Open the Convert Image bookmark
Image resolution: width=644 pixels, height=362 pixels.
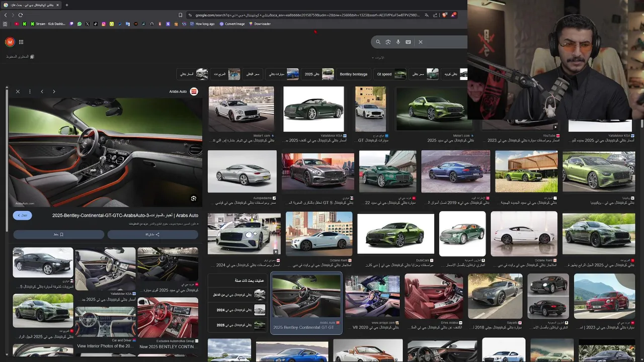click(232, 24)
